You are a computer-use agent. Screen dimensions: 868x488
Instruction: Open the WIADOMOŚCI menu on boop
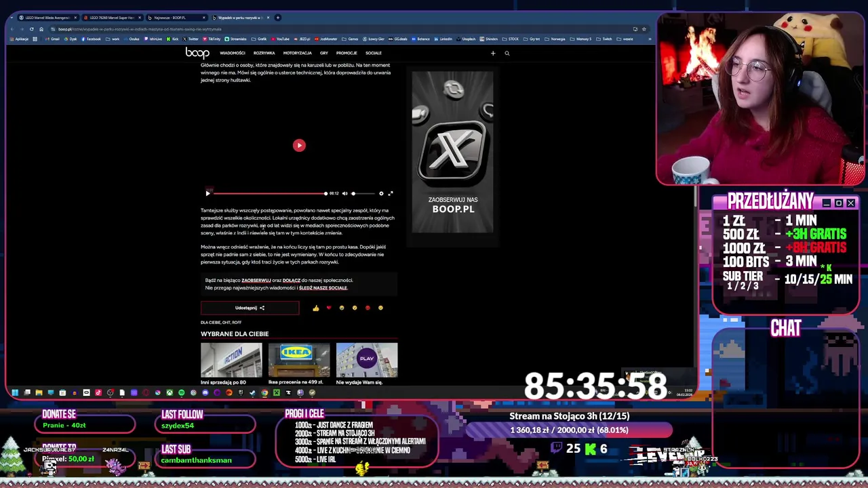(x=233, y=53)
